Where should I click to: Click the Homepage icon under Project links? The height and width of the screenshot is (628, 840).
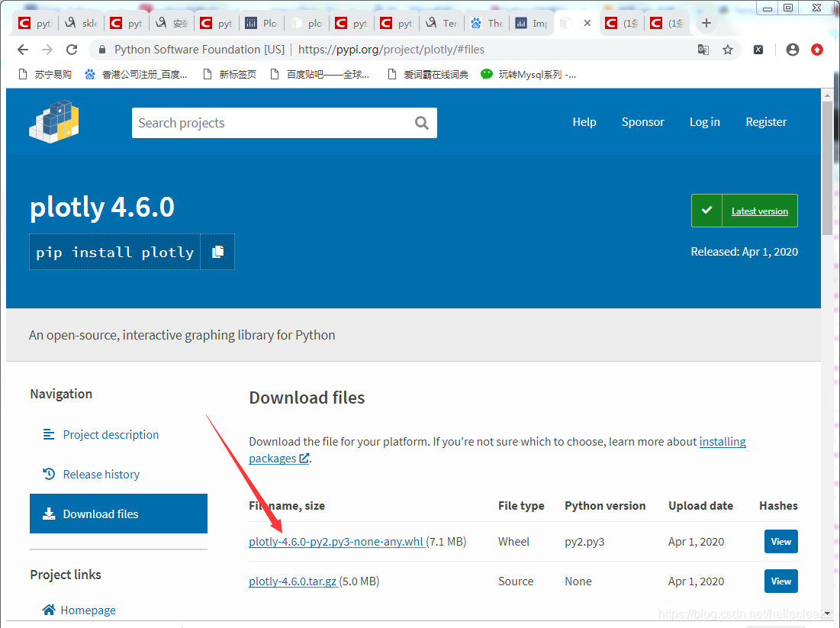coord(48,610)
